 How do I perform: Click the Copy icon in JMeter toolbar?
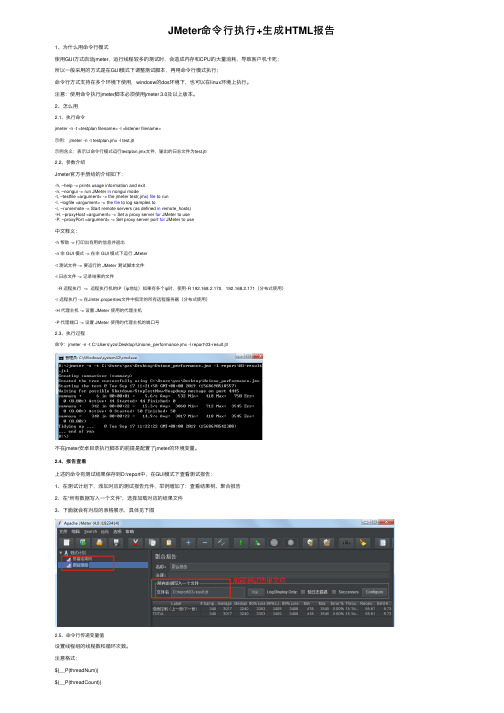pos(152,542)
